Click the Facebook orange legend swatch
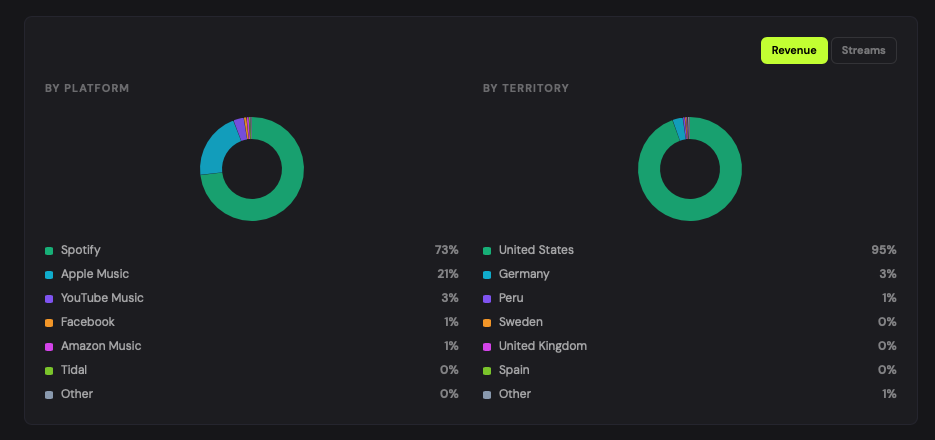Viewport: 935px width, 440px height. (49, 322)
